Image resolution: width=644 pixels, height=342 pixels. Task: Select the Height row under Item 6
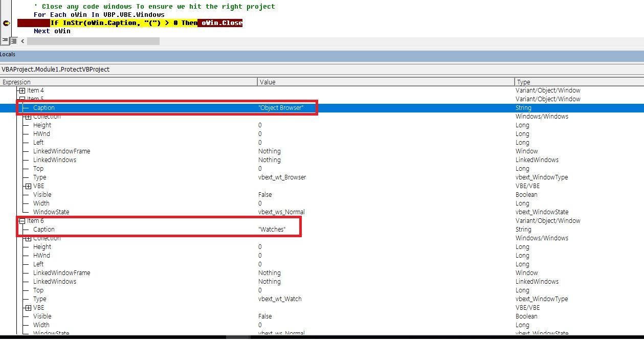click(322, 247)
